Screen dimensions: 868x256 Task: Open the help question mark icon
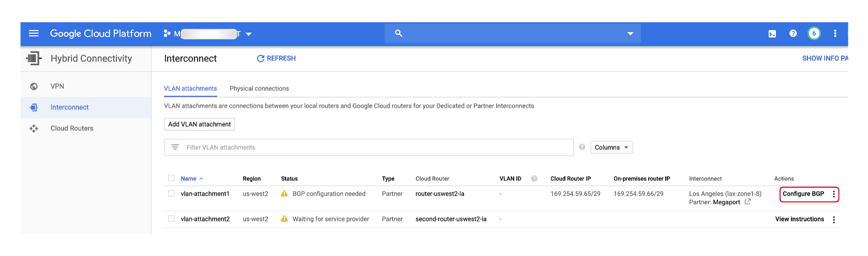coord(793,34)
